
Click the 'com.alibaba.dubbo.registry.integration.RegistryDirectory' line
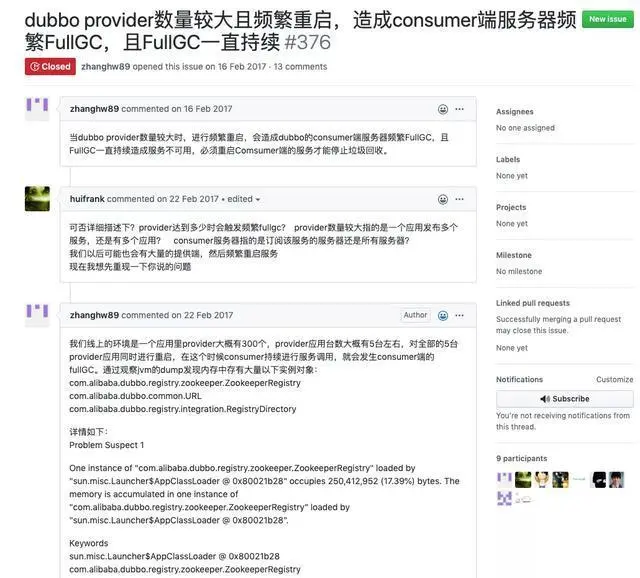(x=182, y=409)
